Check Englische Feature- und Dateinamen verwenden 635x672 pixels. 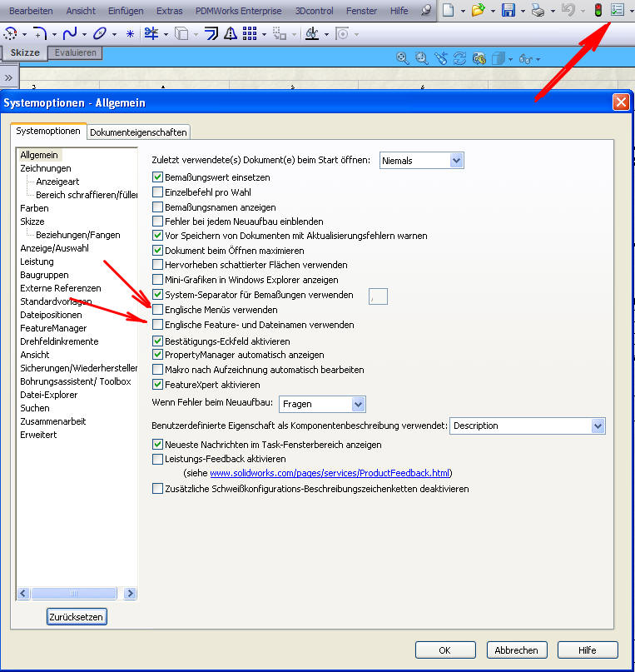[157, 324]
